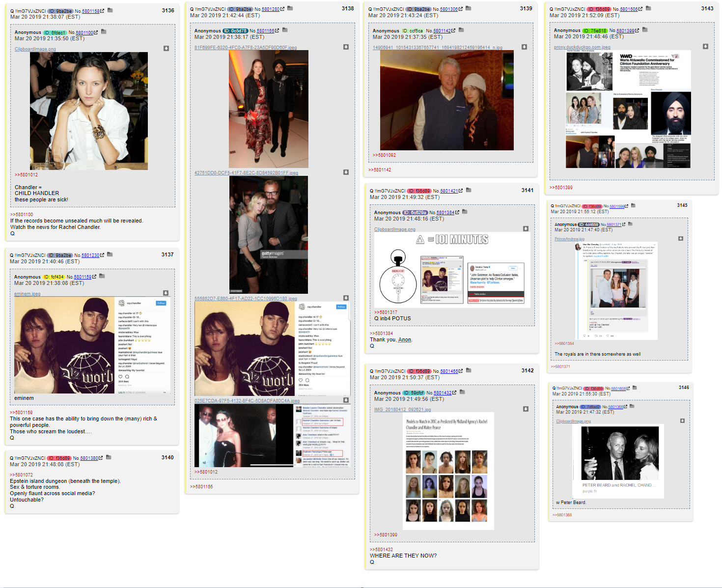The width and height of the screenshot is (722, 588).
Task: Open folder icon next to No.5801505
Action: [x=648, y=8]
